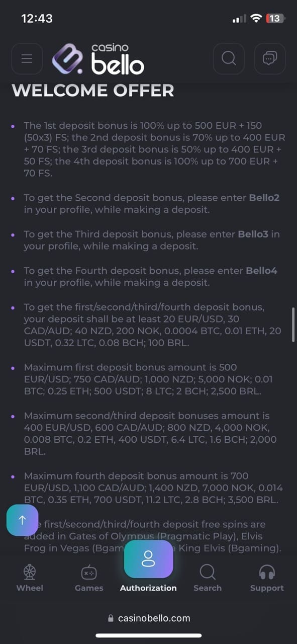Select the Search tab in bottom navigation
This screenshot has width=297, height=644.
pyautogui.click(x=208, y=578)
